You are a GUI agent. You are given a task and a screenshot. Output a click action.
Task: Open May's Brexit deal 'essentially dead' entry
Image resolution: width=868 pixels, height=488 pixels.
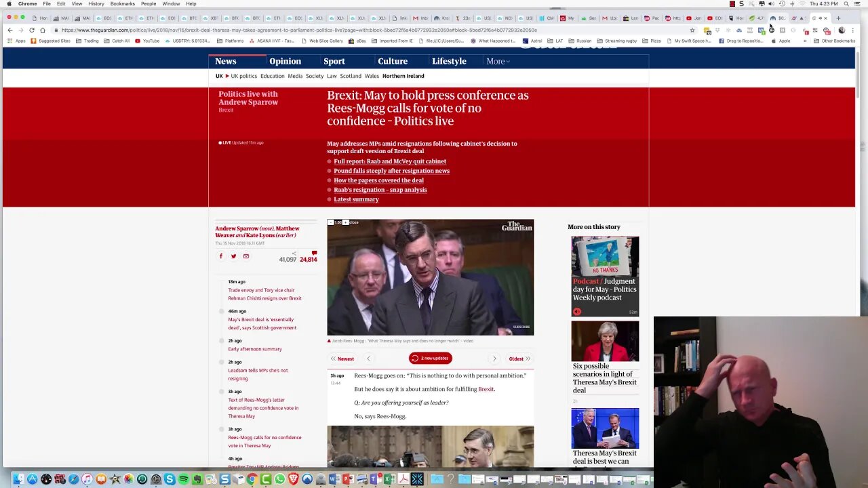pos(262,323)
